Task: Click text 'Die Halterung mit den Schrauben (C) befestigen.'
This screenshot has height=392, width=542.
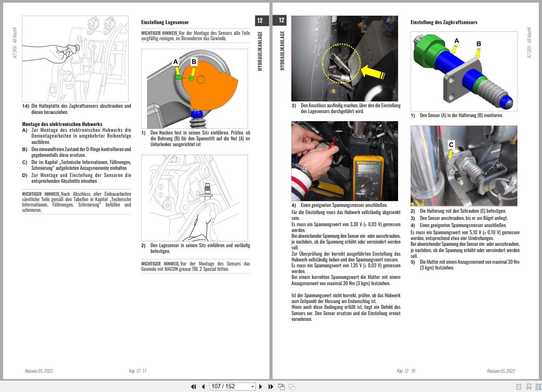Action: click(463, 211)
